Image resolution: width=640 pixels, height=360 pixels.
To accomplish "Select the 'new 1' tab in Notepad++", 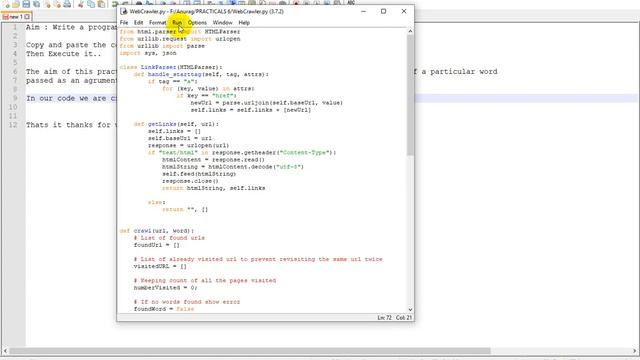I will pyautogui.click(x=16, y=17).
